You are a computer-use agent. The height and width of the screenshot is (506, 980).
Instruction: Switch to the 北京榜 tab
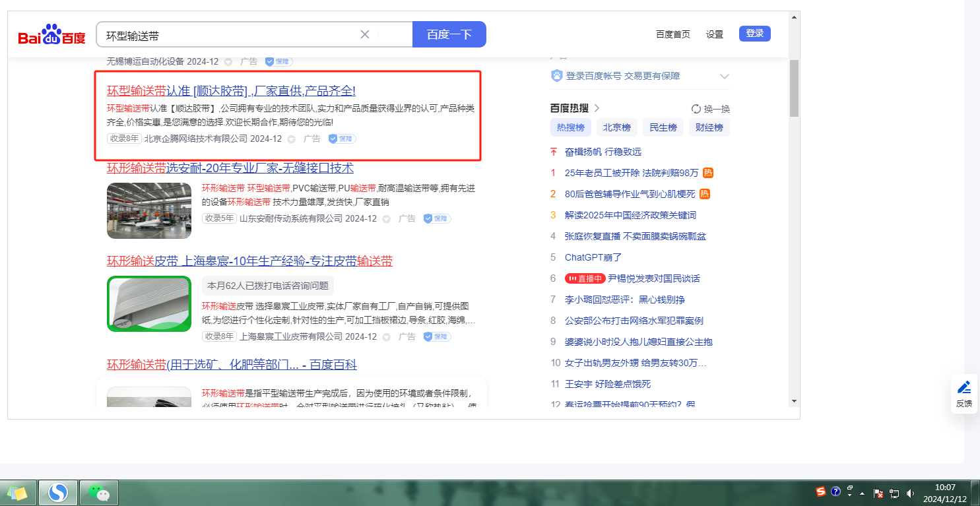pos(616,127)
